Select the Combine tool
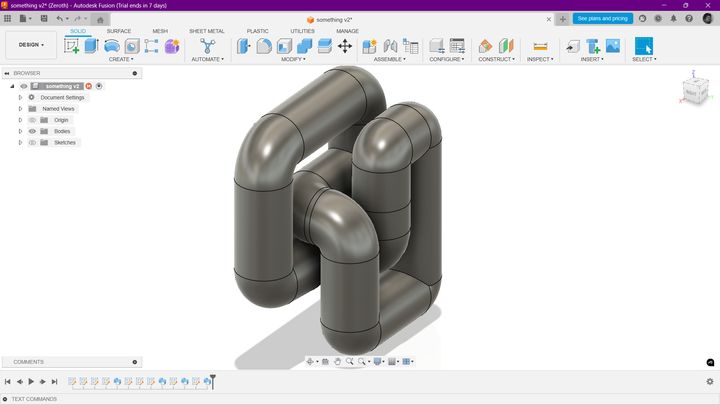The image size is (720, 405). [x=304, y=46]
